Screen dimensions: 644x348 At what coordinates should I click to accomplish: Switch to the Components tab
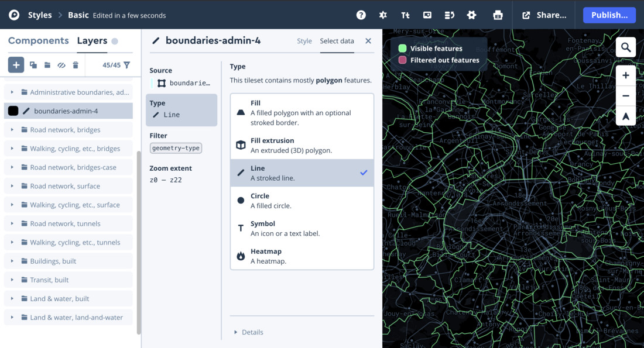click(x=38, y=40)
